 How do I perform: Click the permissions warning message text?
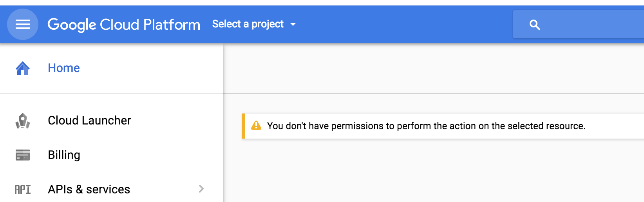click(426, 126)
